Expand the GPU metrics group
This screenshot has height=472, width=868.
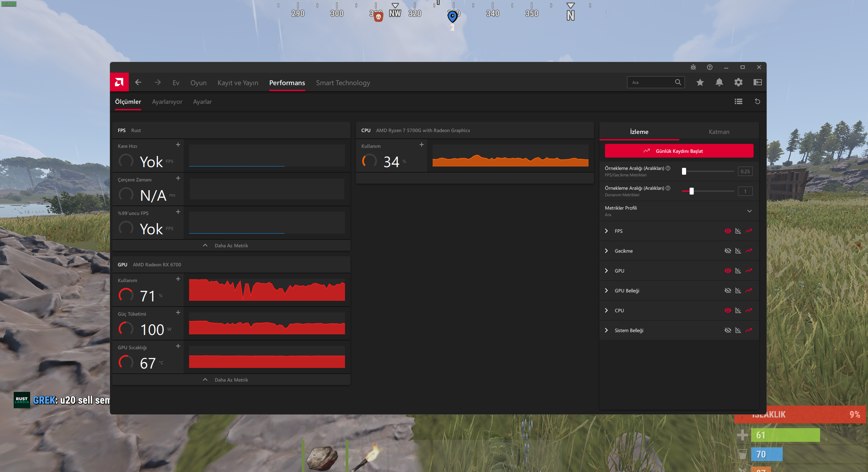click(x=607, y=271)
